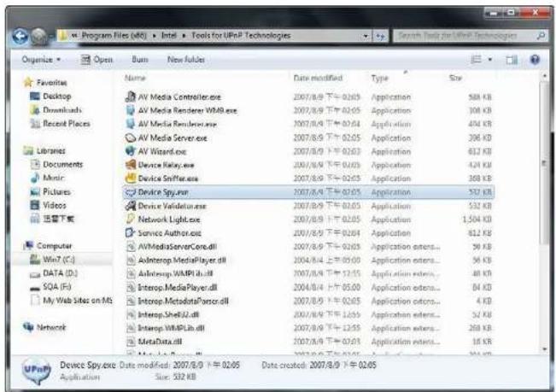Click the scrollbar down arrow
This screenshot has height=392, width=556.
[545, 350]
